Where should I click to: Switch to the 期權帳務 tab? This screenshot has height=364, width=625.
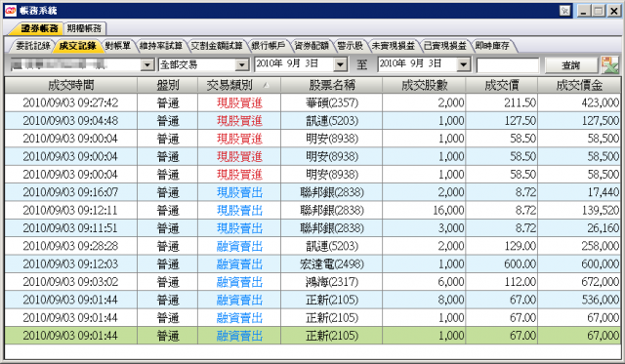coord(85,28)
